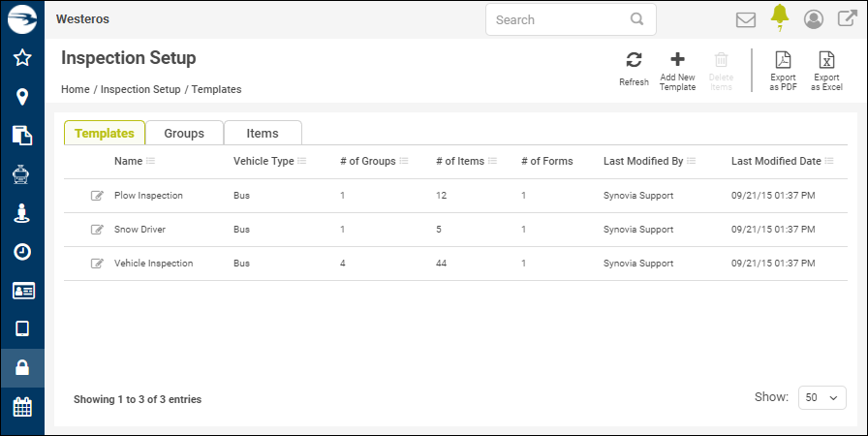Open the user profile icon

click(814, 19)
